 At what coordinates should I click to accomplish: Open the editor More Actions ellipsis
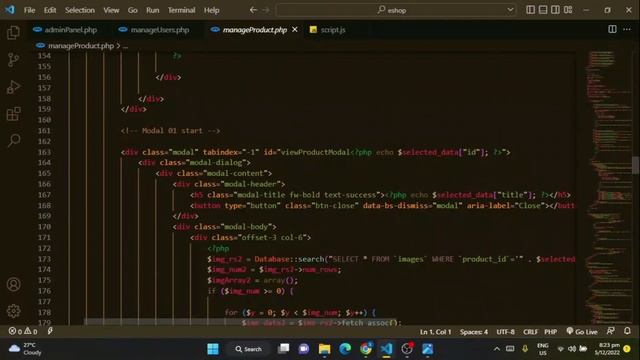pos(627,29)
